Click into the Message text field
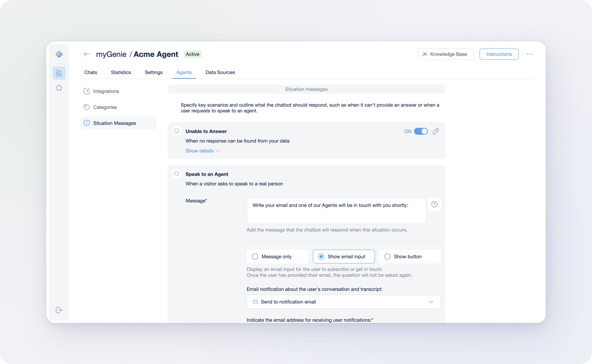 coord(336,211)
